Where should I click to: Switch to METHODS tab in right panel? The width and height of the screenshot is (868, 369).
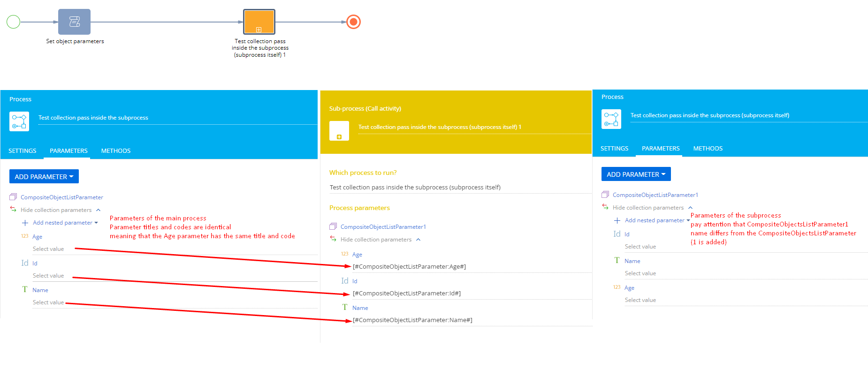pos(708,149)
